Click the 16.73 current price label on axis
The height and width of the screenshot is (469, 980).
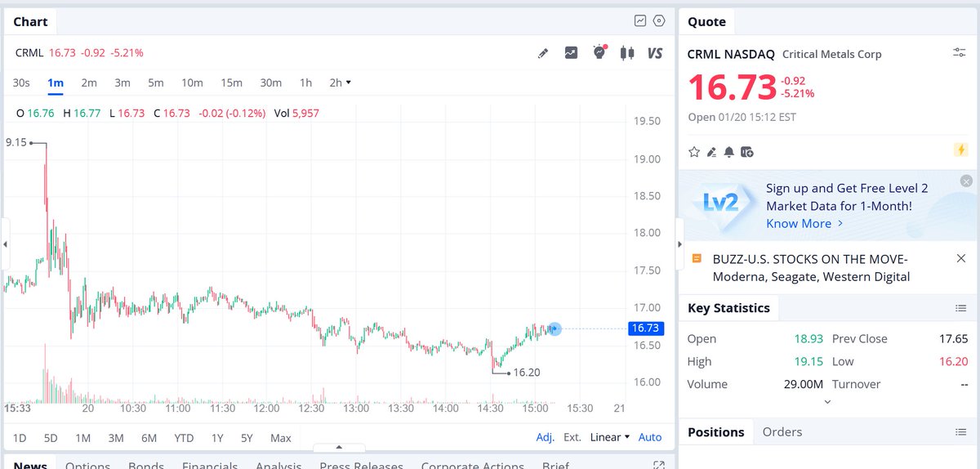point(645,328)
